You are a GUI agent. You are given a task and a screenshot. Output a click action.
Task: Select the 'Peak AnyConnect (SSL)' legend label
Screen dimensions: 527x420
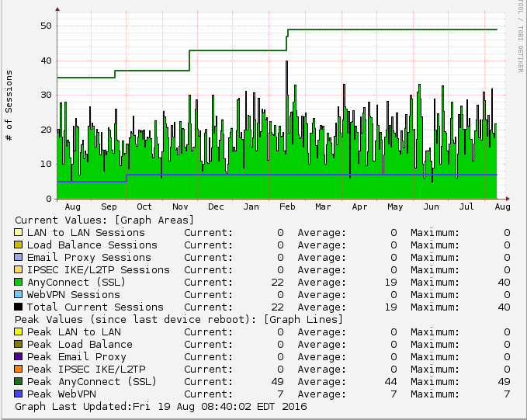[92, 382]
